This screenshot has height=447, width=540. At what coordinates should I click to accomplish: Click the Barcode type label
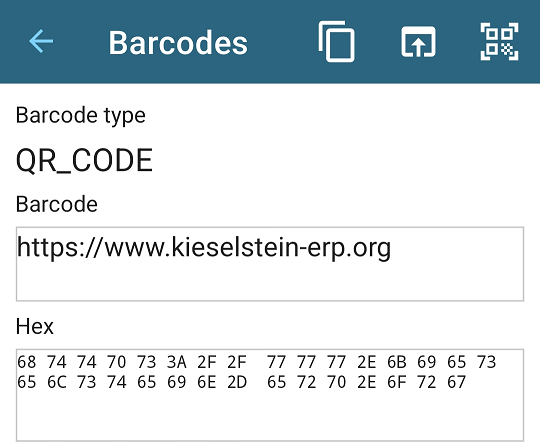point(81,116)
